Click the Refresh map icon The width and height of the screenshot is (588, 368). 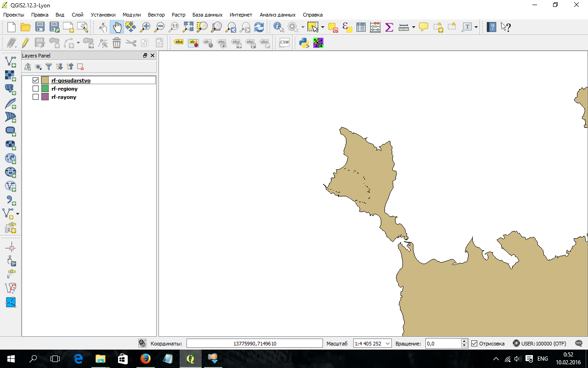(x=259, y=27)
